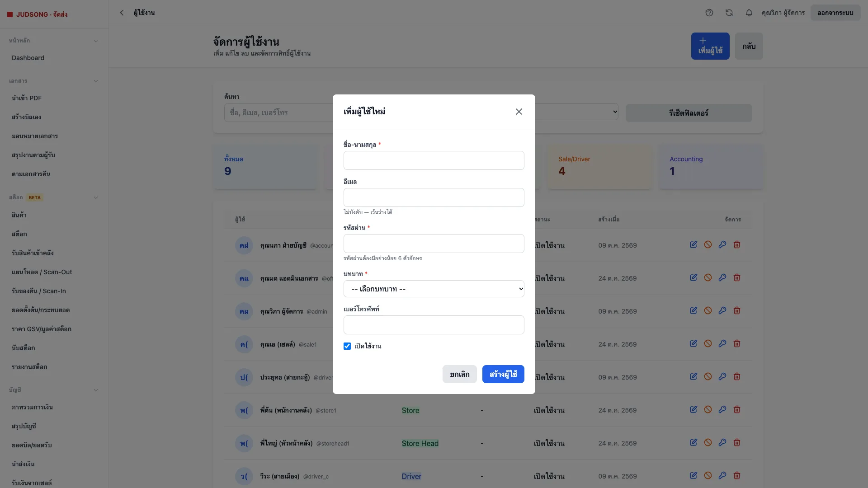Disable user คุณนภา ฝ่ายบัญชี
Viewport: 868px width, 488px height.
[x=708, y=244]
